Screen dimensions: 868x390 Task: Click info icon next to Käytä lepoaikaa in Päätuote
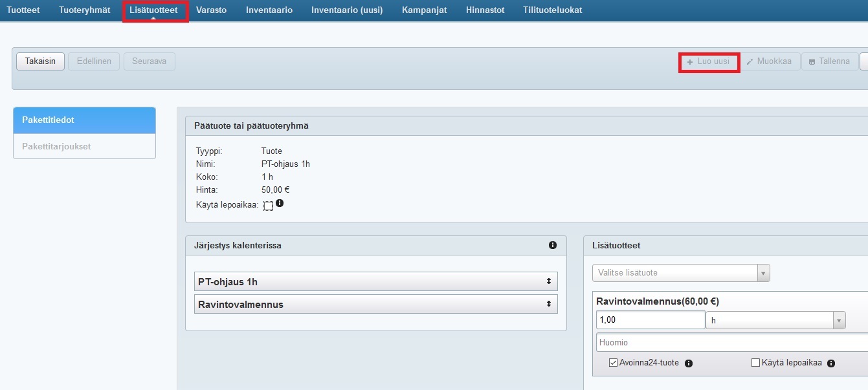click(280, 204)
